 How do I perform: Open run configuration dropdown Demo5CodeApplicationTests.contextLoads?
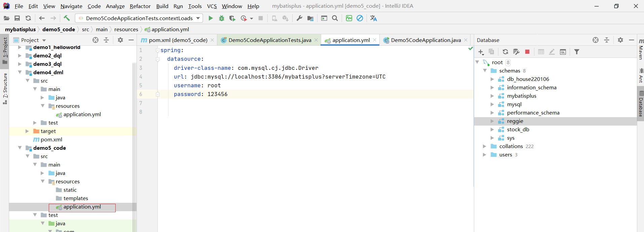pos(139,18)
